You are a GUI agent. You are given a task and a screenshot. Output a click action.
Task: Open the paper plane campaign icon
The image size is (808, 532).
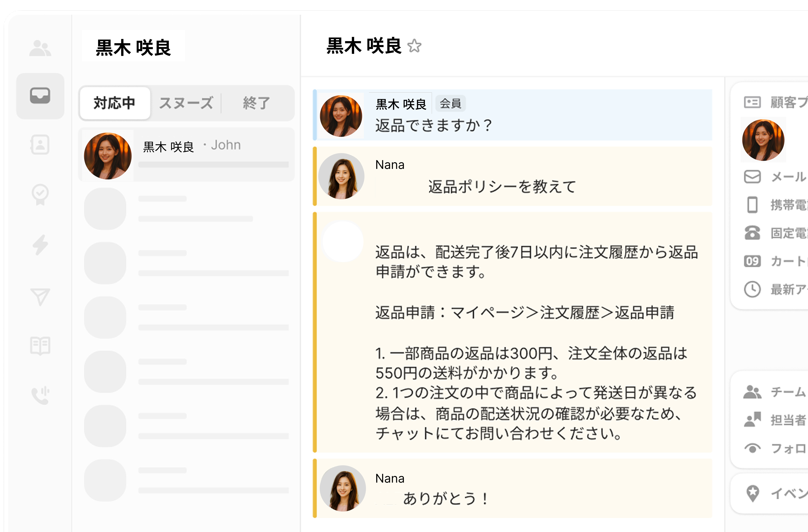coord(40,297)
